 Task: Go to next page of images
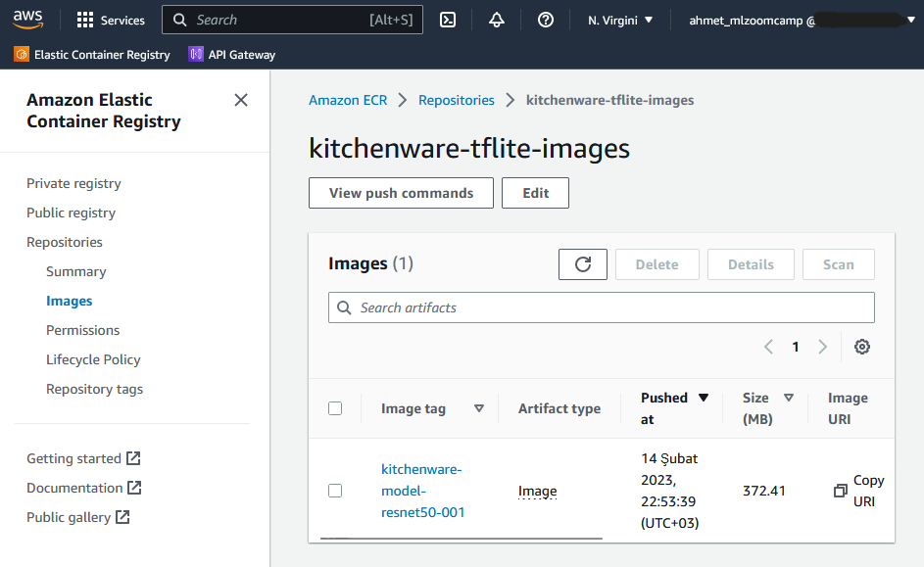823,347
